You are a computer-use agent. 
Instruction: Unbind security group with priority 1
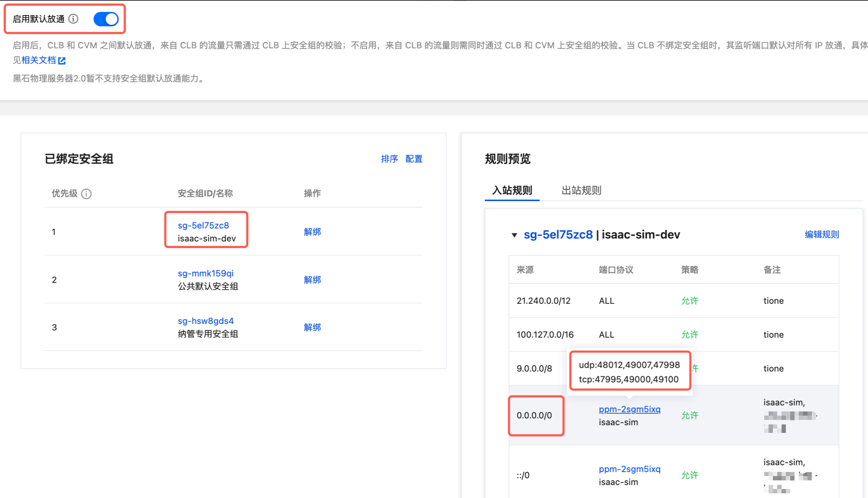pyautogui.click(x=312, y=232)
